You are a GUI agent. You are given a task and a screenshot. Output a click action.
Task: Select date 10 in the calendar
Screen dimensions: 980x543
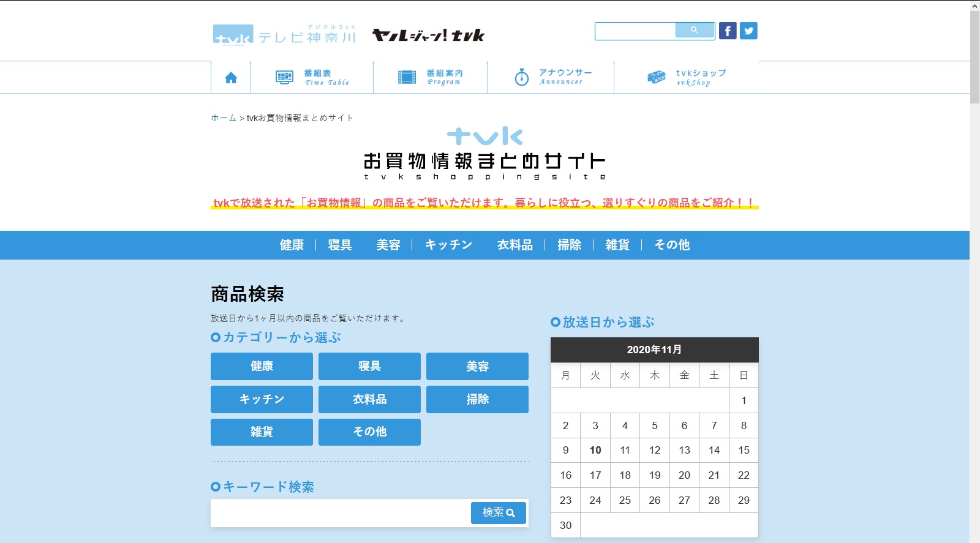[x=595, y=451]
